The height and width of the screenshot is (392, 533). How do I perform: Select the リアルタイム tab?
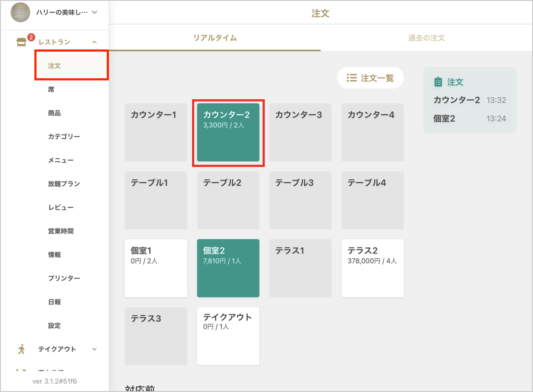pos(215,38)
